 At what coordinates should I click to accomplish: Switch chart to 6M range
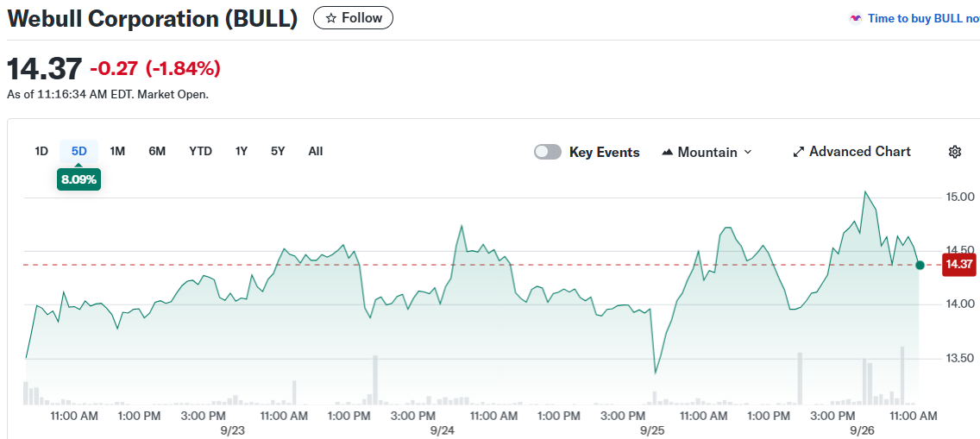157,151
